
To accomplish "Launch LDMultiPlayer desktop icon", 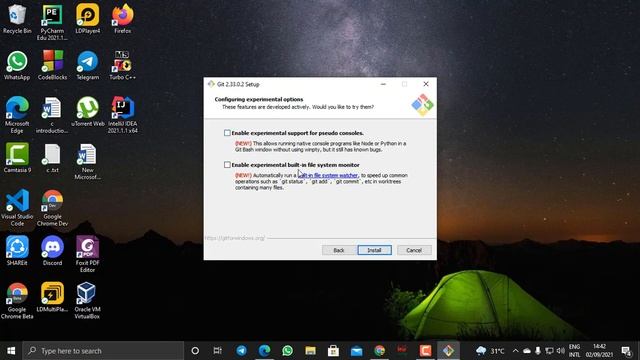I will tap(52, 297).
